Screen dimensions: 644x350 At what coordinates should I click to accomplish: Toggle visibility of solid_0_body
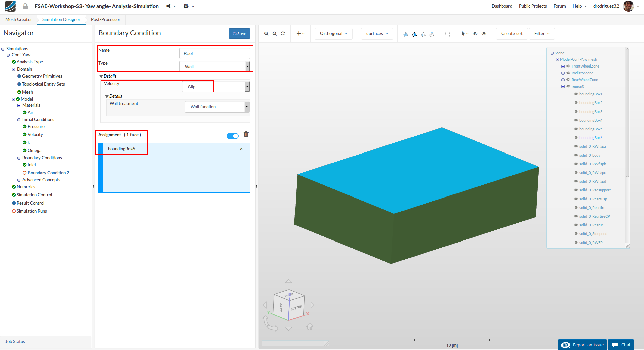[576, 155]
